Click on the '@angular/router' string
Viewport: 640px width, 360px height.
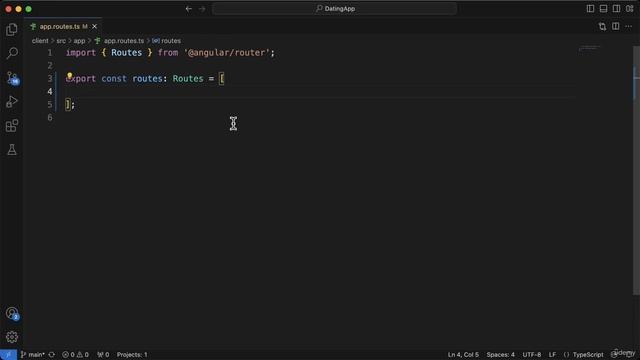pyautogui.click(x=226, y=53)
